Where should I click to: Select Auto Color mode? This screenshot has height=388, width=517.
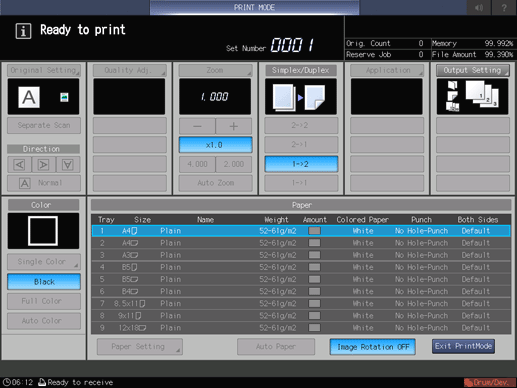pos(44,321)
